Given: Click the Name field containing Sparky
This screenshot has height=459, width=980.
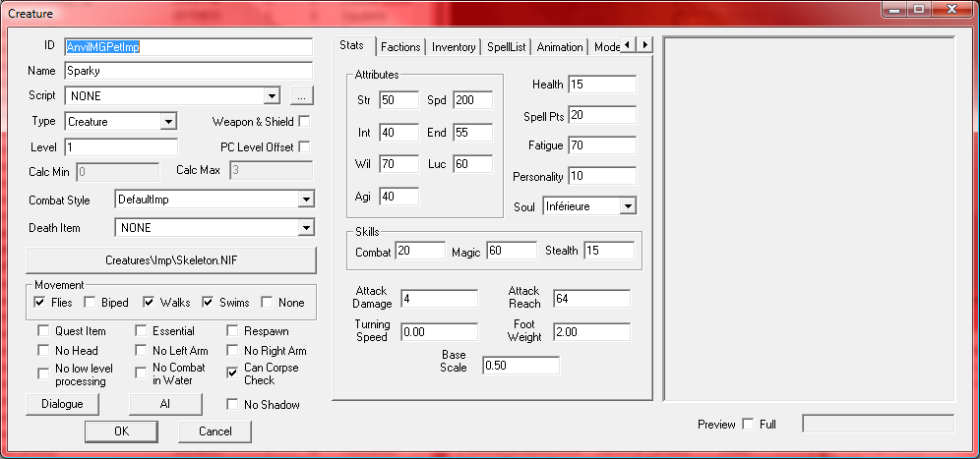Looking at the screenshot, I should tap(188, 71).
